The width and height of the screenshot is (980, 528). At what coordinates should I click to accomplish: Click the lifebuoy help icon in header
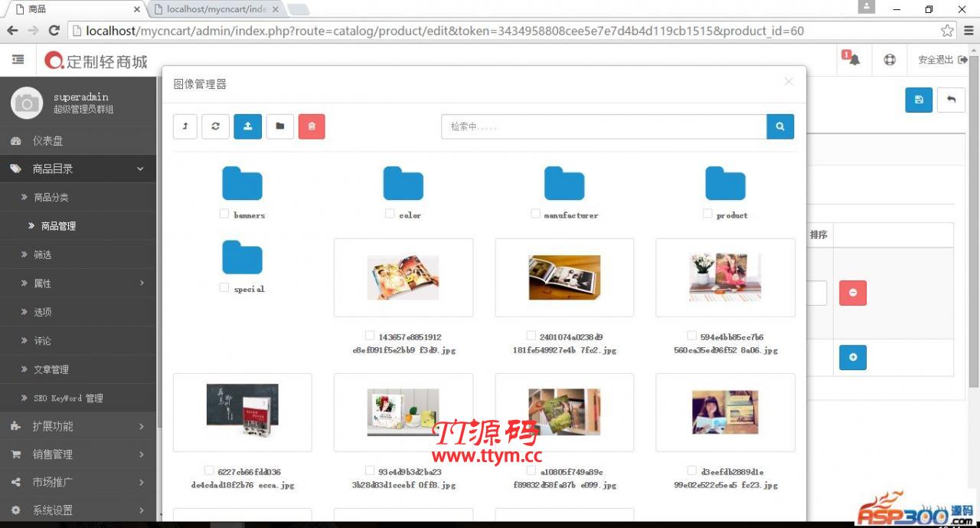pos(890,60)
